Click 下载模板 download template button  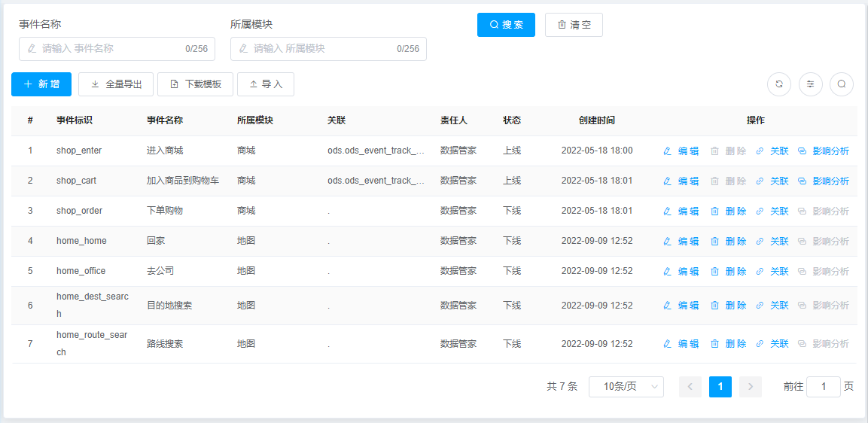point(196,84)
